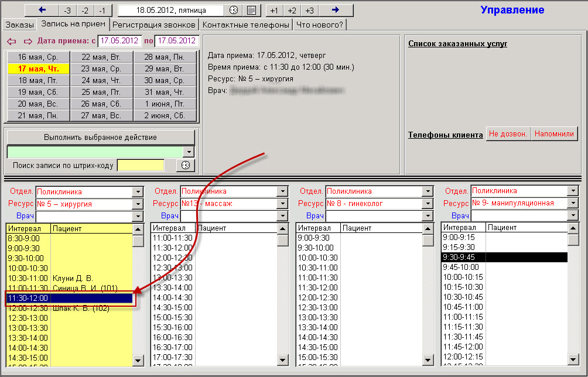The image size is (588, 377).
Task: Click the Список заказанных услуг heading
Action: pyautogui.click(x=457, y=44)
